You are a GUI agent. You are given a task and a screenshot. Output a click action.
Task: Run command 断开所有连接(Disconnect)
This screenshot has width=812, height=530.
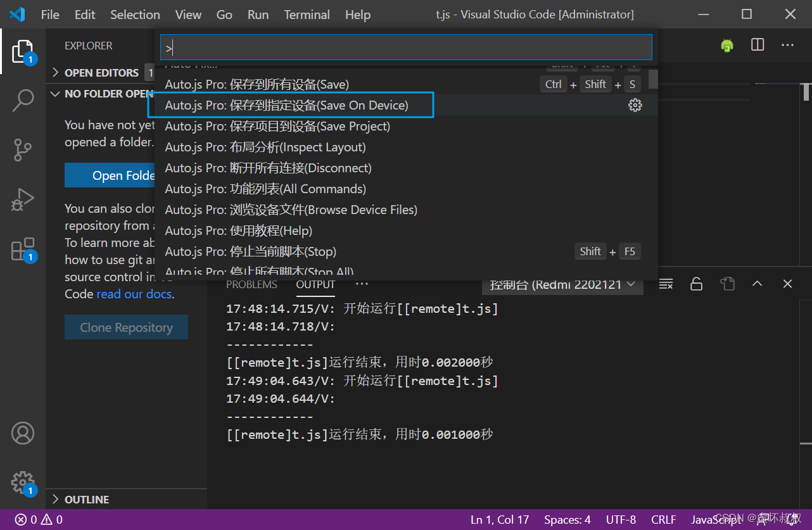pyautogui.click(x=406, y=168)
